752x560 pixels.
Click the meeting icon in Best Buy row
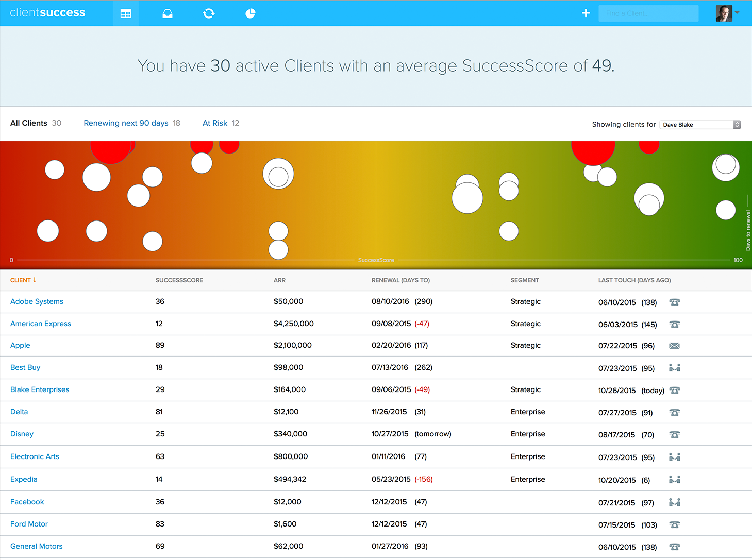(x=675, y=368)
